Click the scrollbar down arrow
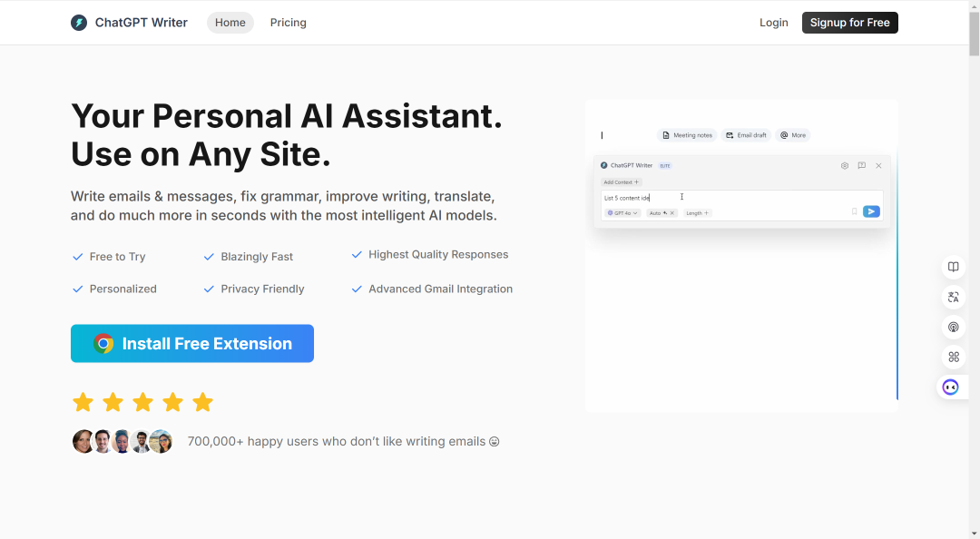This screenshot has height=539, width=980. tap(975, 534)
